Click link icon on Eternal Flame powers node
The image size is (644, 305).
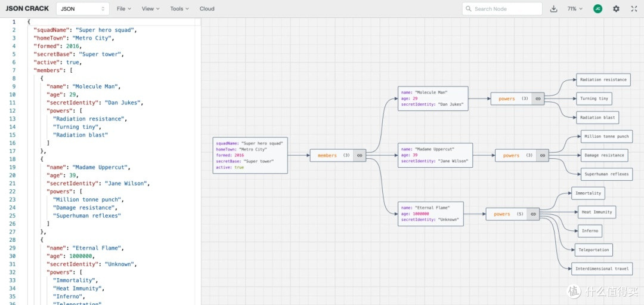point(533,214)
